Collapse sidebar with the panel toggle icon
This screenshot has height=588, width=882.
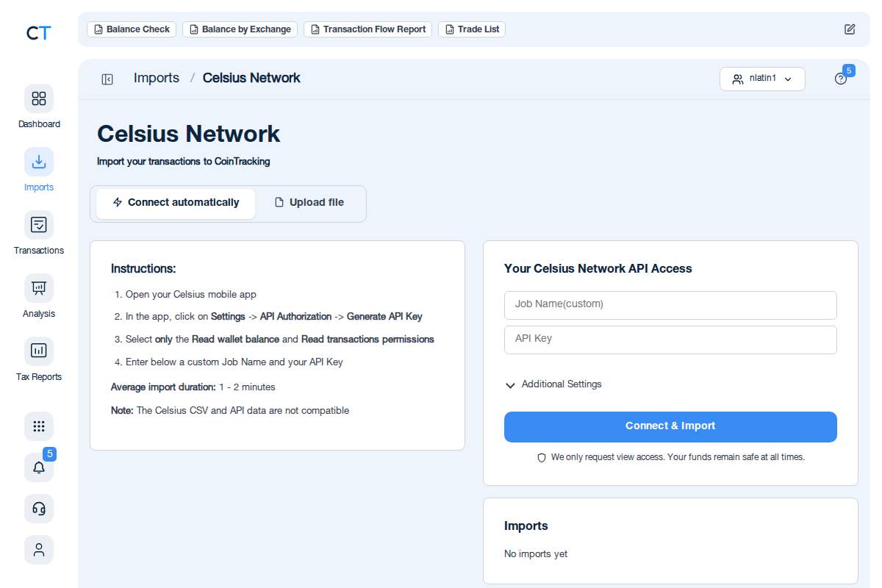(107, 79)
